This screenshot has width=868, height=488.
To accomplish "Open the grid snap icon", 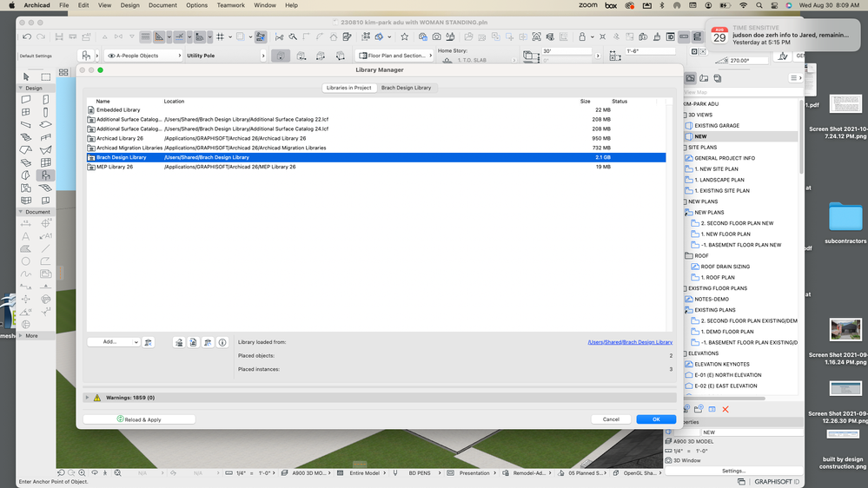I will tap(221, 36).
